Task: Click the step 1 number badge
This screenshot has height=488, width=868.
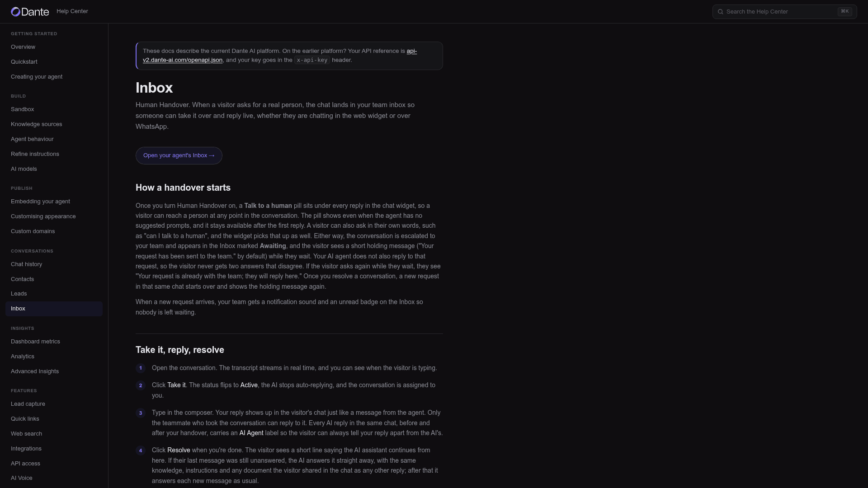Action: (x=141, y=368)
